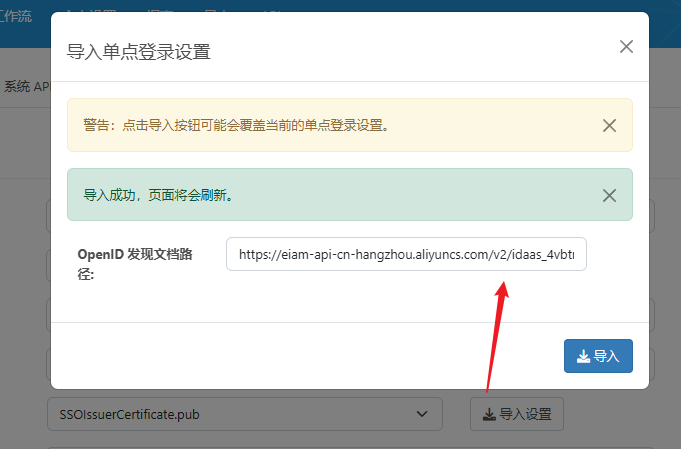
Task: Click the 导入设置 button behind dialog
Action: tap(517, 413)
